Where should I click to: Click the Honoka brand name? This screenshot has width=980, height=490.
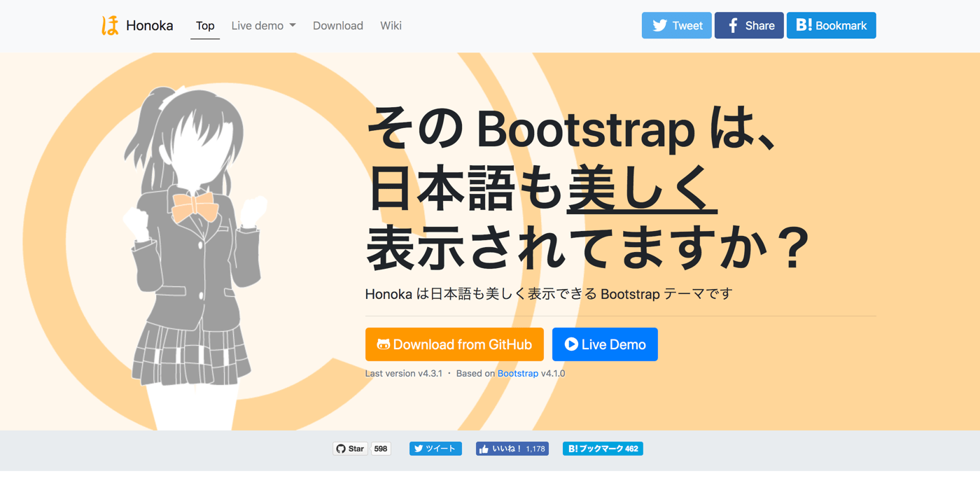(149, 26)
